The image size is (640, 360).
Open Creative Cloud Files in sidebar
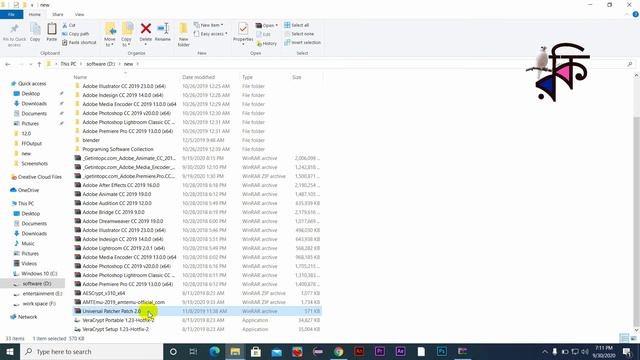coord(37,177)
